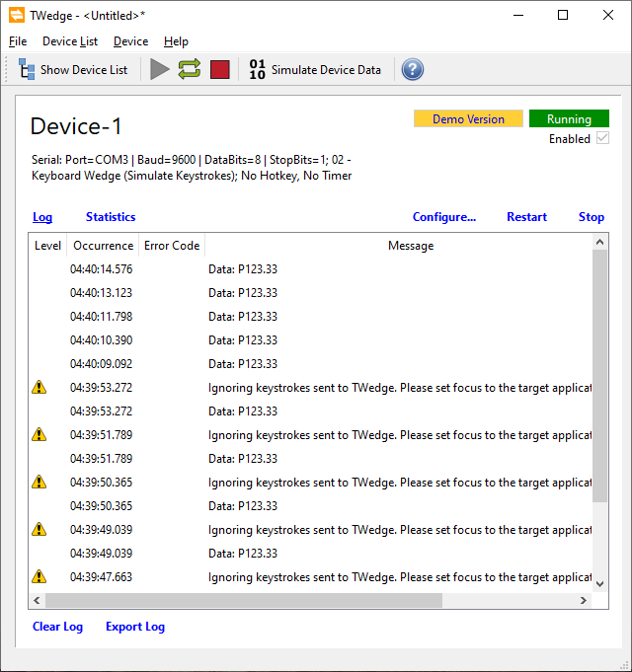Maximize the TWedge window

click(x=563, y=15)
